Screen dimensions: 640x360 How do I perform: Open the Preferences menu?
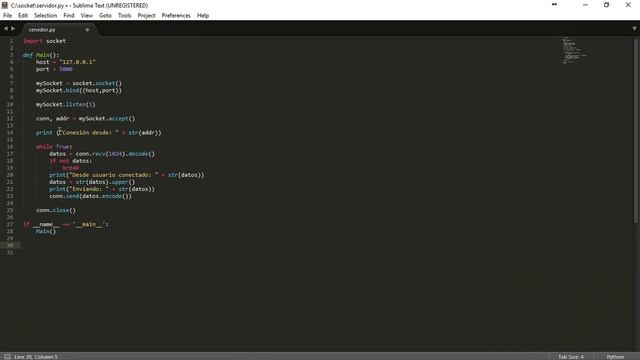176,16
